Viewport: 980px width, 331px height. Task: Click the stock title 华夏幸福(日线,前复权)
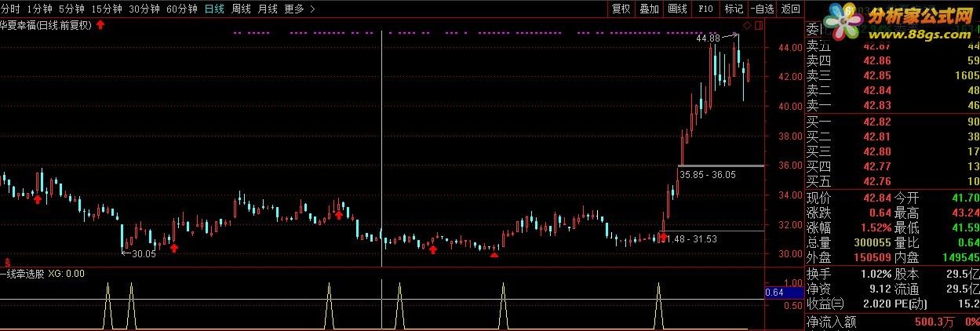(46, 25)
